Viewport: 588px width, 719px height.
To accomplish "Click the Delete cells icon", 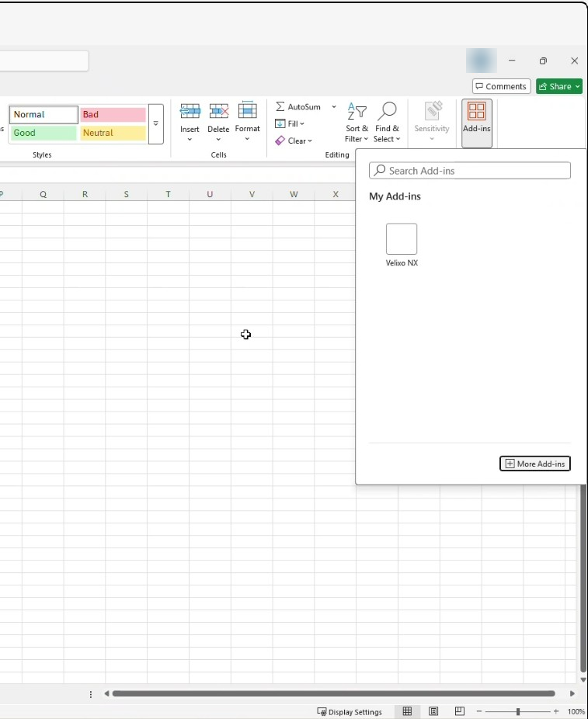I will (x=219, y=111).
